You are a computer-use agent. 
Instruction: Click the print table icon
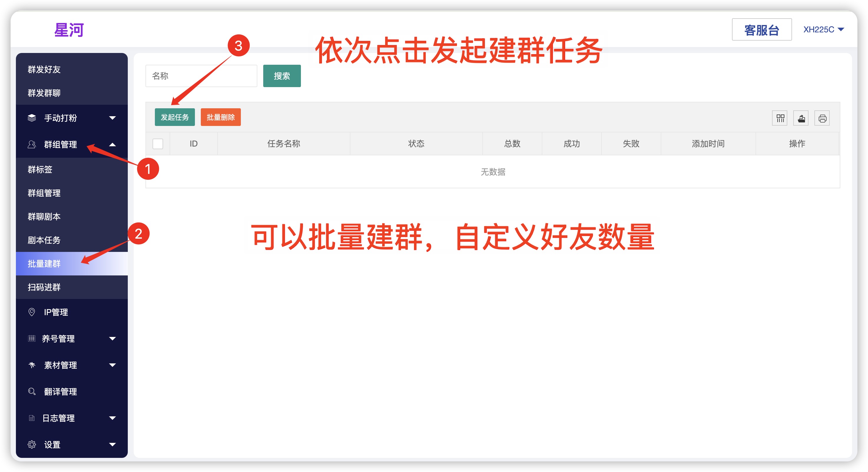click(822, 118)
